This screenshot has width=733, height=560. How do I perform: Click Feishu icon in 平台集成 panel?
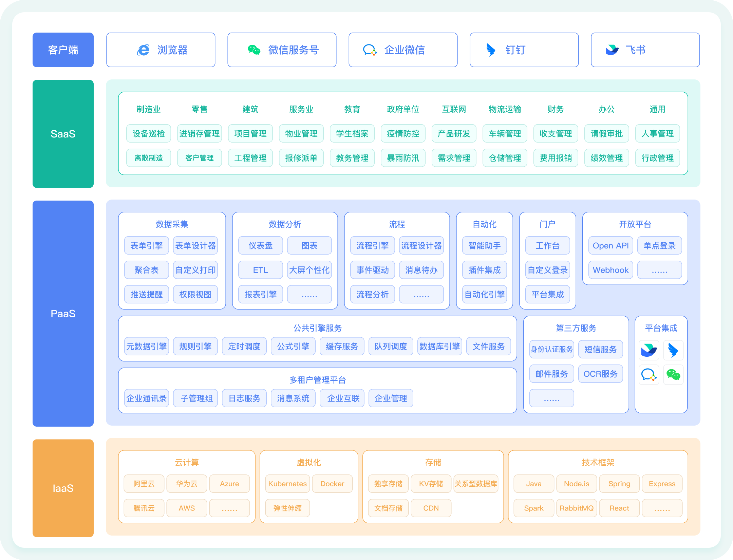pyautogui.click(x=649, y=350)
